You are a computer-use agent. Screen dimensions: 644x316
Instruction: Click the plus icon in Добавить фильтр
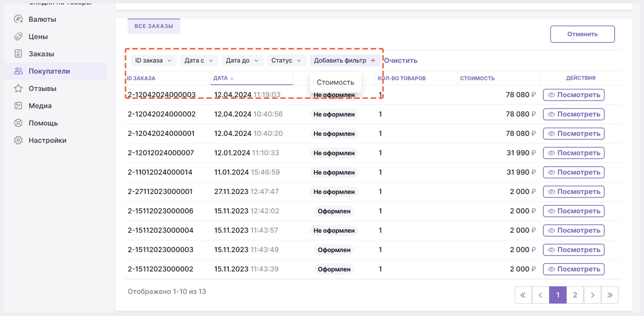(x=373, y=60)
